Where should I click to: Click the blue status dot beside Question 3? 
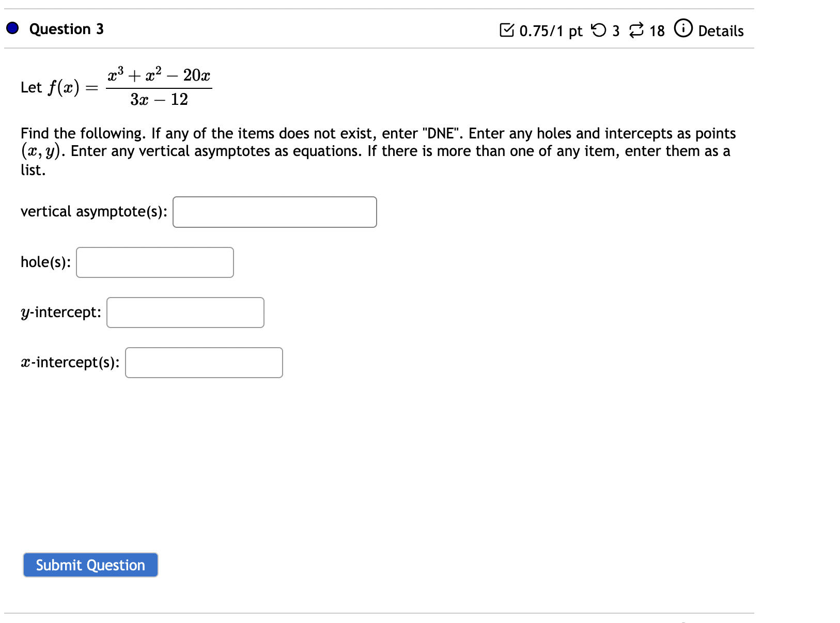(11, 29)
